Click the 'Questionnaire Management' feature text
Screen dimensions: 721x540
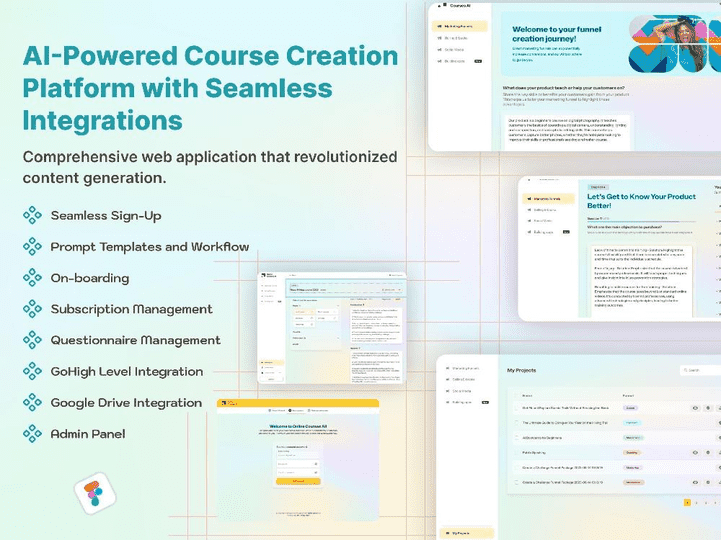[136, 340]
